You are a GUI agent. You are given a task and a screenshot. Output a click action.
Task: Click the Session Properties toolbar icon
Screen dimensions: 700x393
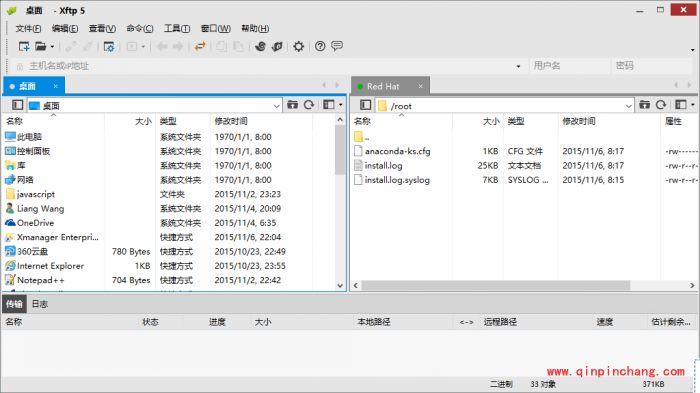tap(109, 46)
